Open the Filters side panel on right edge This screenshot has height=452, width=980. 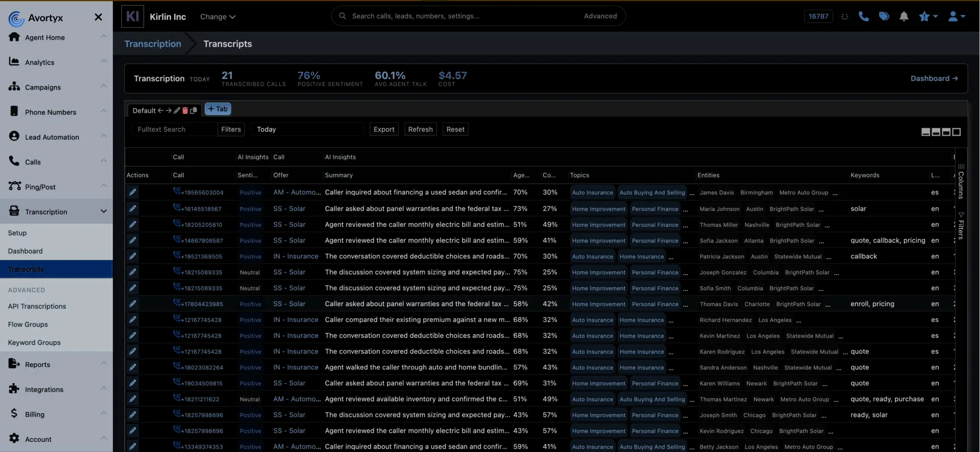click(961, 226)
